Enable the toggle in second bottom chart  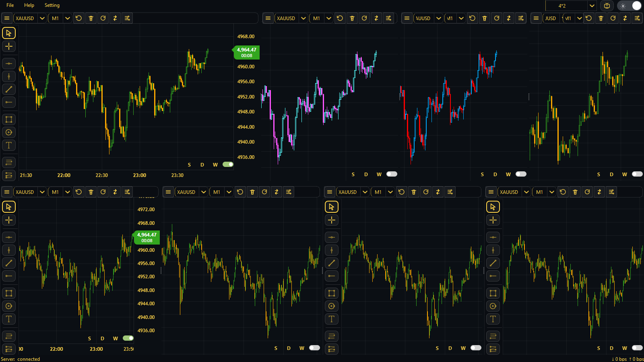click(314, 348)
